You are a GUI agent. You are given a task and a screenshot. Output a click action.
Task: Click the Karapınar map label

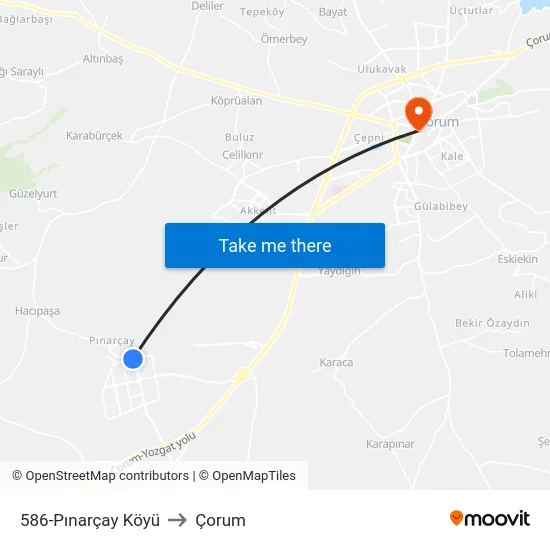[x=390, y=444]
